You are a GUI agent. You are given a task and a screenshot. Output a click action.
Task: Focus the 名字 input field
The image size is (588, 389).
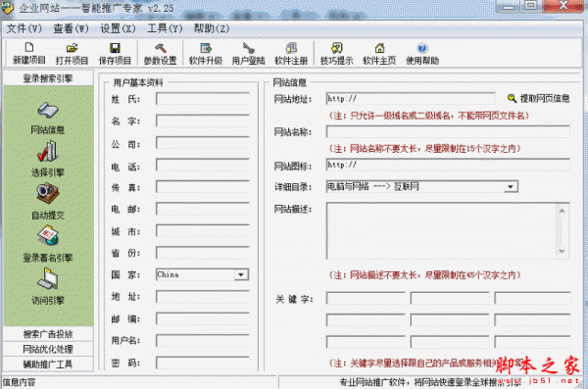click(x=203, y=122)
